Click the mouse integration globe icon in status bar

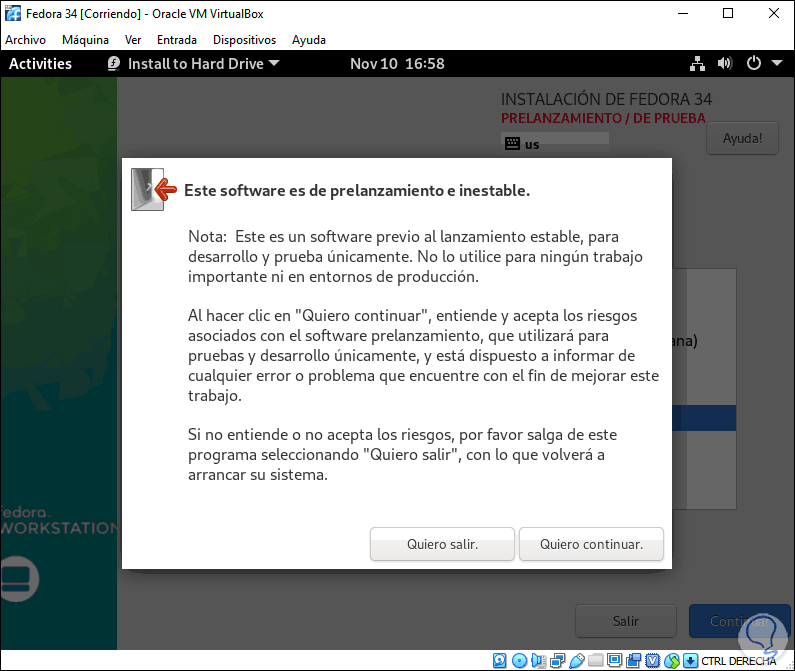point(672,660)
